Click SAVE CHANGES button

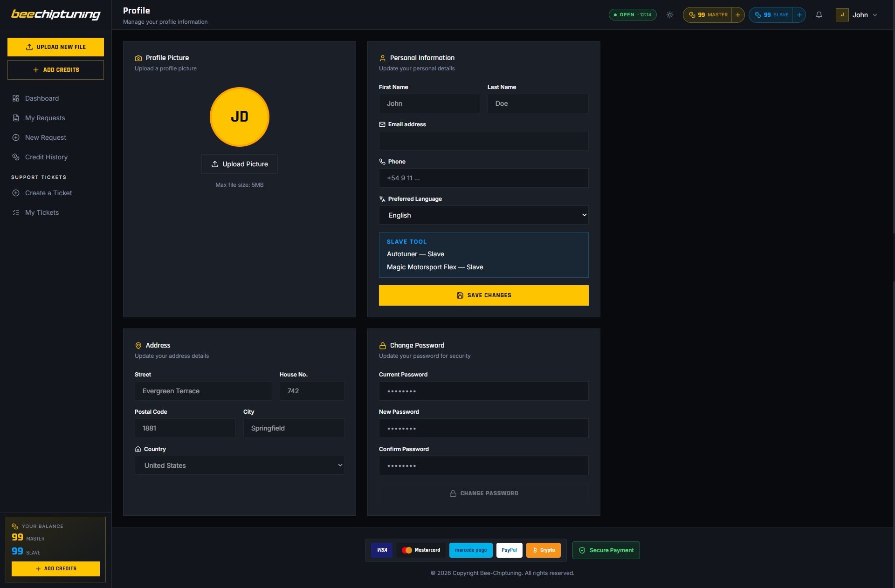(484, 295)
